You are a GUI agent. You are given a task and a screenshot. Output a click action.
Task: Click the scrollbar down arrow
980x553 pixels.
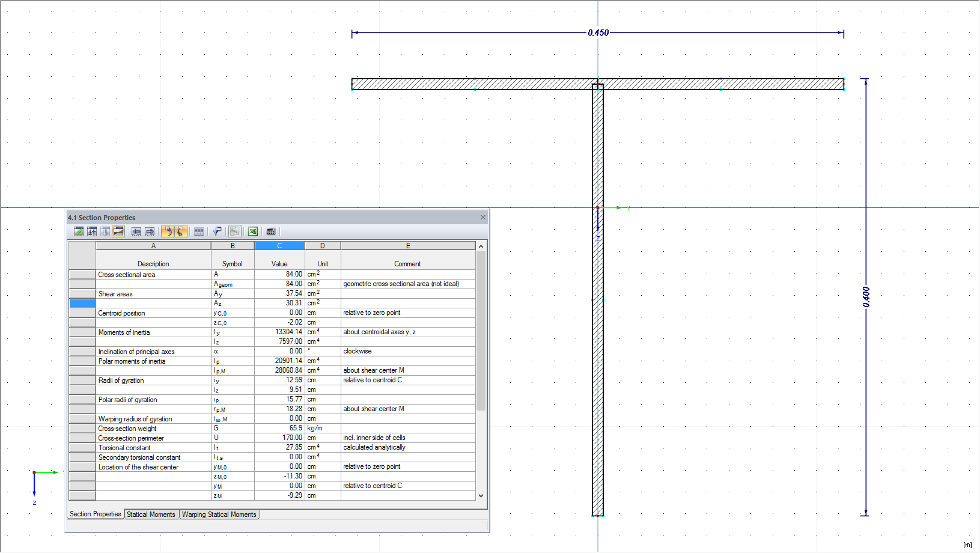(480, 495)
